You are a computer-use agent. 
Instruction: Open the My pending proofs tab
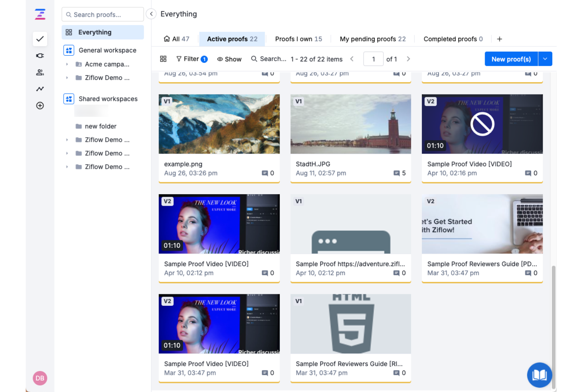pyautogui.click(x=372, y=39)
